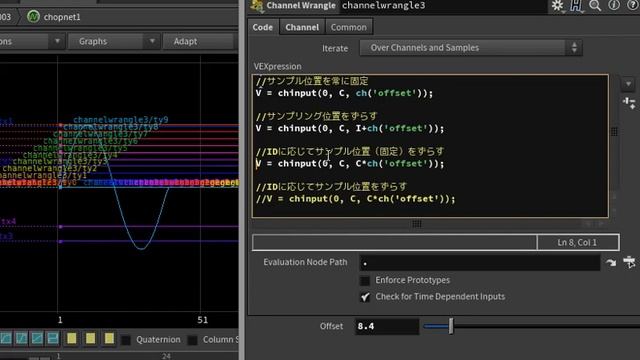This screenshot has height=360, width=640.
Task: Toggle the Column S checkbox
Action: pos(193,340)
